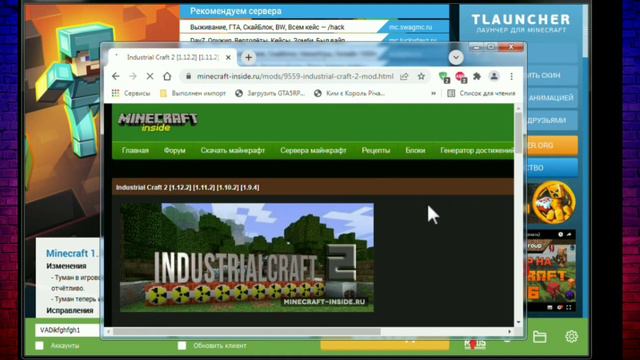Open TLauncher settings gear icon
This screenshot has width=640, height=360.
(x=571, y=336)
